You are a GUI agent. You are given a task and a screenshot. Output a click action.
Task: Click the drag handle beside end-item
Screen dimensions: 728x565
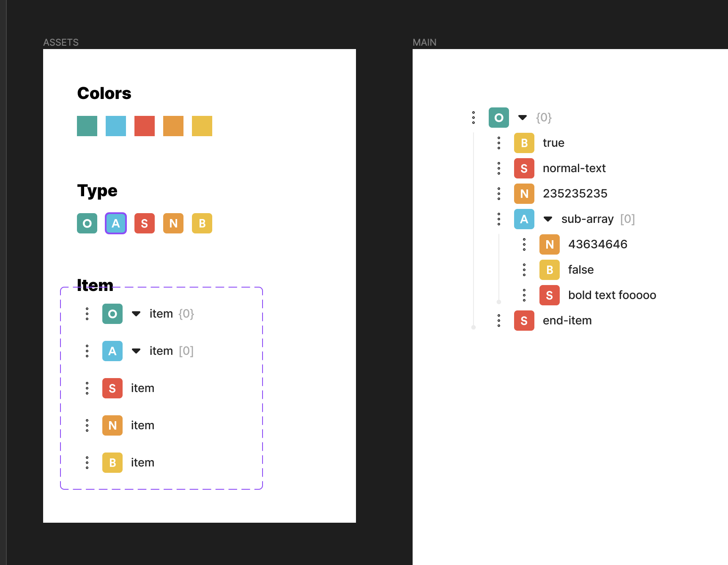[499, 321]
